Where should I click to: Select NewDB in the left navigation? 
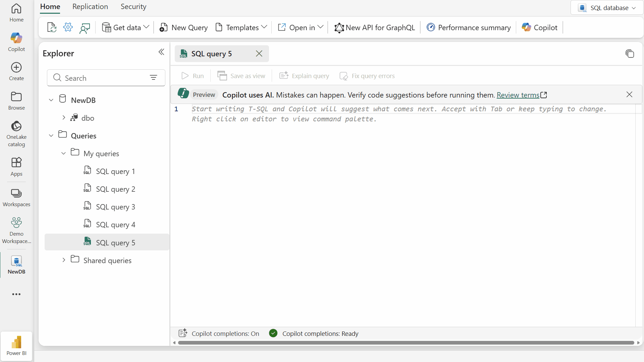[16, 264]
